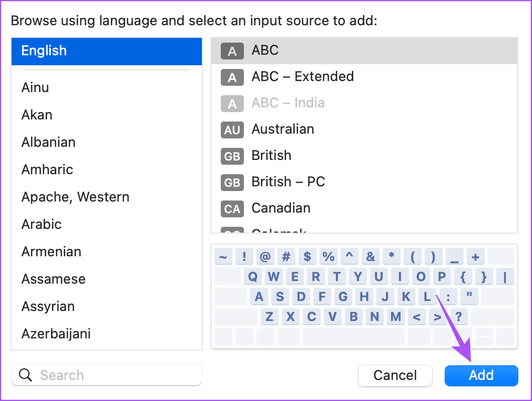This screenshot has width=532, height=401.
Task: Click the ABC – Extended badge icon
Action: (x=232, y=77)
